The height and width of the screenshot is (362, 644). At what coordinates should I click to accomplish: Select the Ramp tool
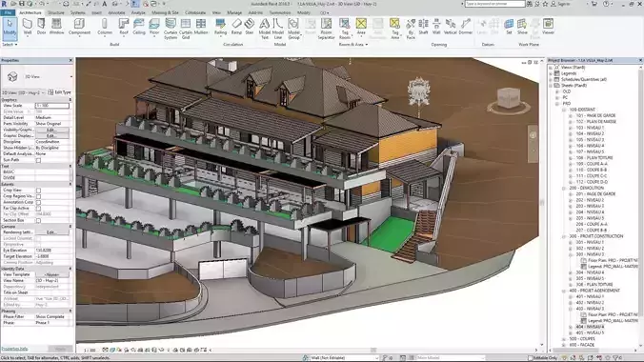coord(236,27)
